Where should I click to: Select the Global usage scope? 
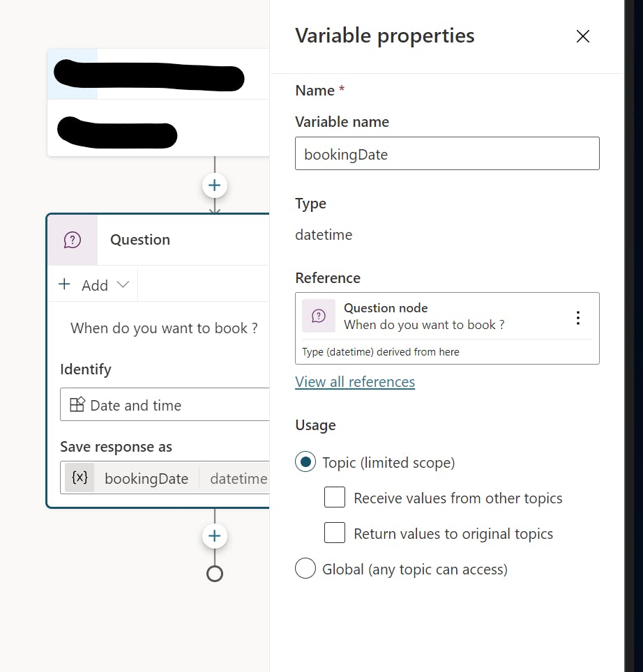pos(305,568)
